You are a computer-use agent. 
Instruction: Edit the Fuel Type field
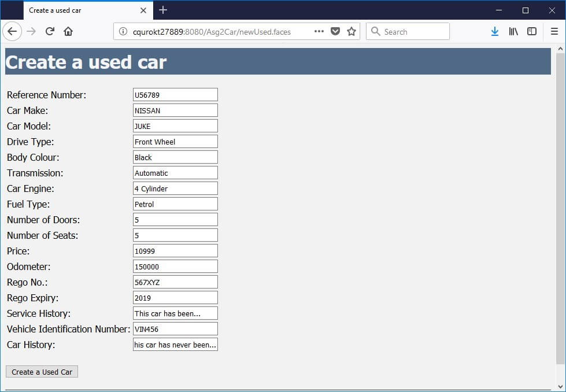point(175,204)
